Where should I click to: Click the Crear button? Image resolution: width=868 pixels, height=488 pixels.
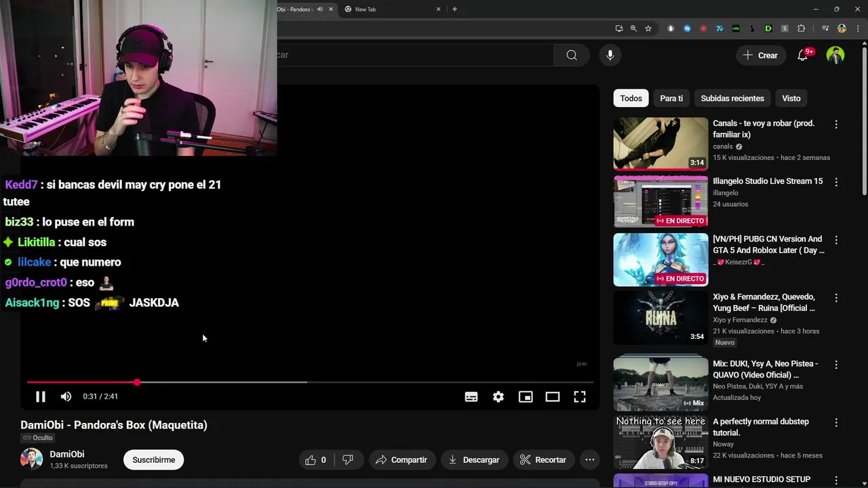point(761,56)
